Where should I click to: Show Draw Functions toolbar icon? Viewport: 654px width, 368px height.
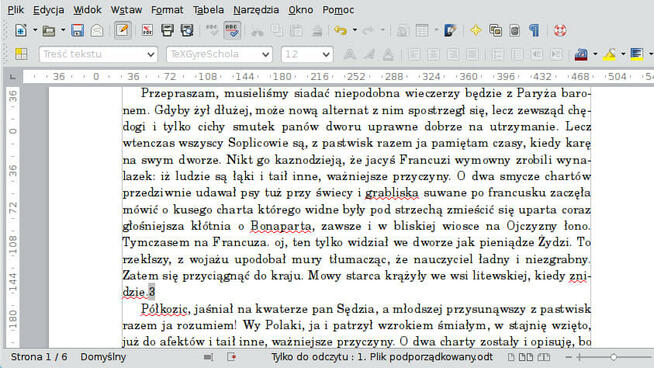(x=450, y=30)
